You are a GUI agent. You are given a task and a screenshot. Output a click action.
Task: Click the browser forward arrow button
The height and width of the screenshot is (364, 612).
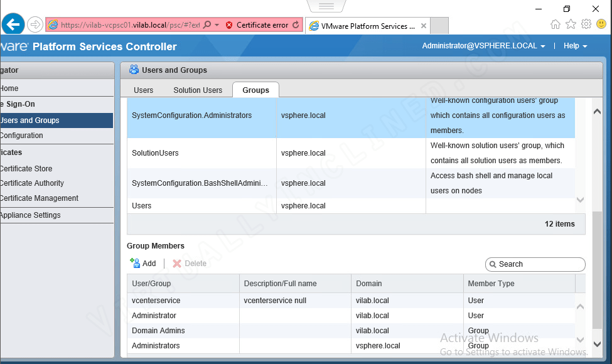35,24
